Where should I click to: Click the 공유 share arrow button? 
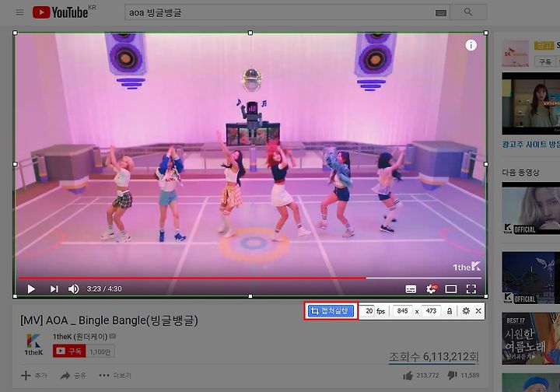[x=73, y=376]
